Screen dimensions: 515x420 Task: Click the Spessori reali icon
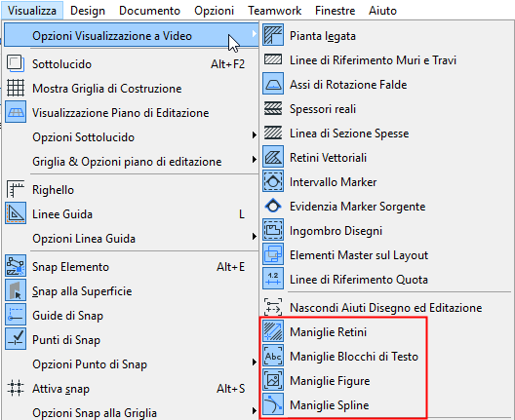point(273,108)
